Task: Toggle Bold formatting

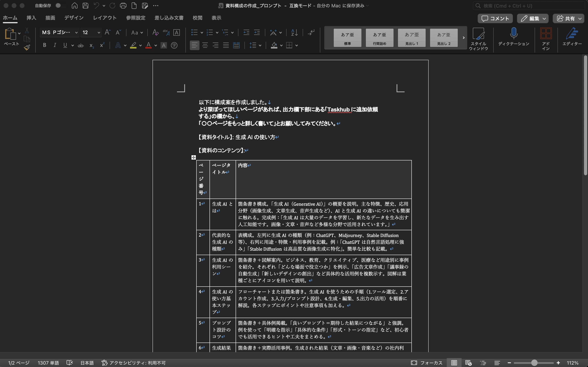Action: tap(44, 45)
